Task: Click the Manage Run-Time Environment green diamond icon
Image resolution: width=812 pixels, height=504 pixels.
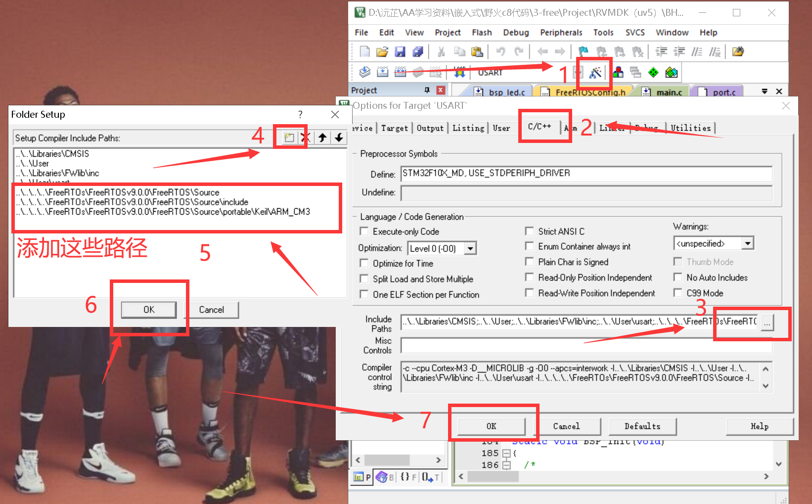Action: tap(653, 72)
